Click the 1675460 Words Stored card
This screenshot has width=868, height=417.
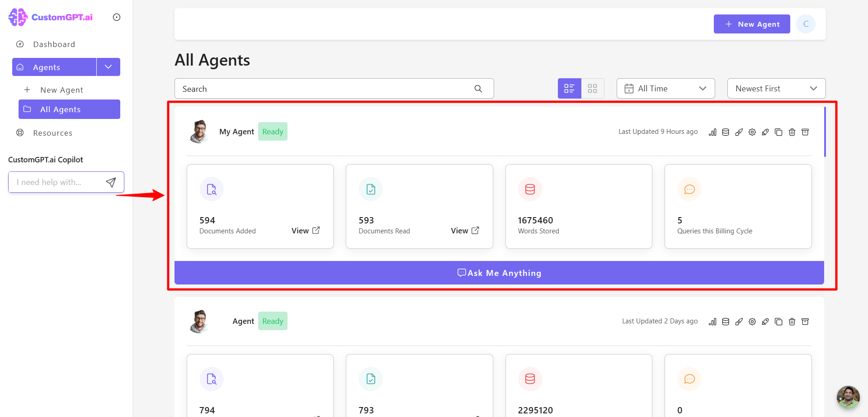579,206
